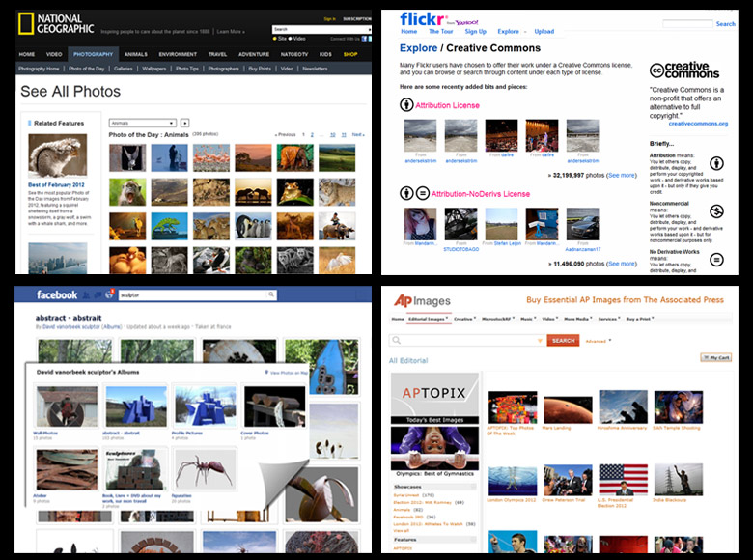Select the Video radio button in search
This screenshot has height=560, width=753.
[x=292, y=39]
